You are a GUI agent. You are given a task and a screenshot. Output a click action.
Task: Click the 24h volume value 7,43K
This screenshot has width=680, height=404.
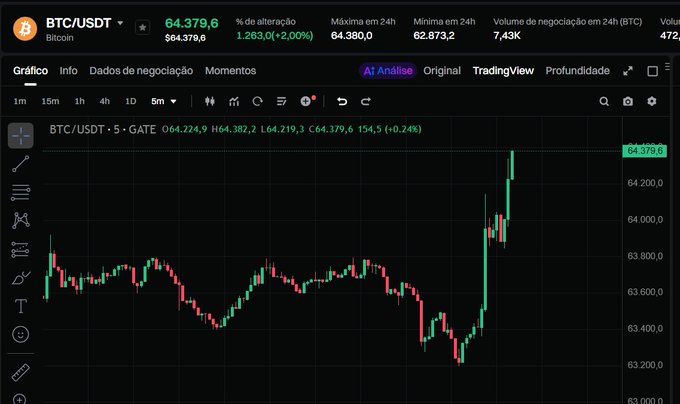coord(507,36)
